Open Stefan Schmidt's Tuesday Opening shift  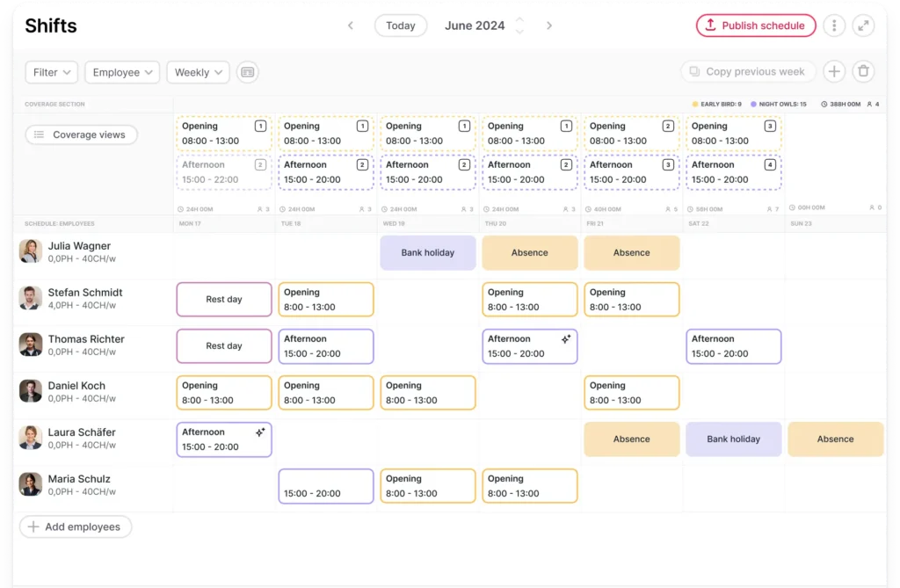point(326,299)
